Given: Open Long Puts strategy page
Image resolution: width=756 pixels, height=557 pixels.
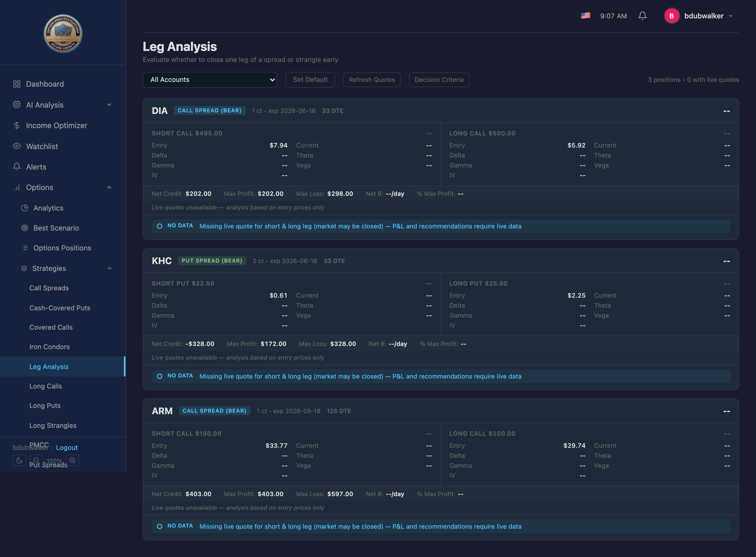Looking at the screenshot, I should pyautogui.click(x=45, y=406).
